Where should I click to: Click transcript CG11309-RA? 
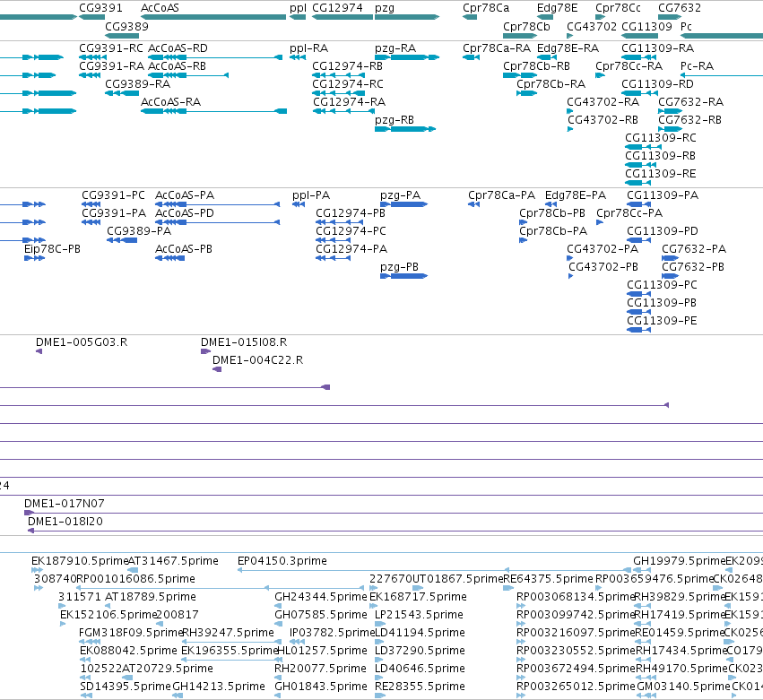(639, 57)
